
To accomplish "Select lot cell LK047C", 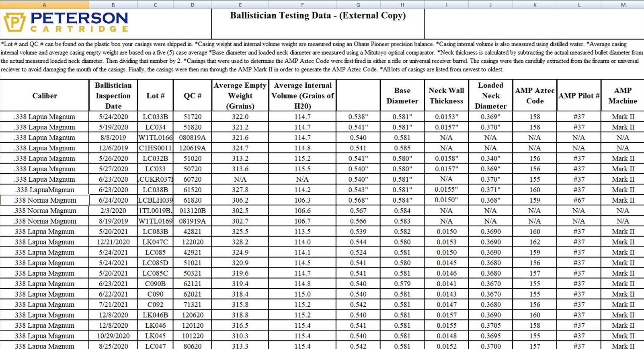I will pyautogui.click(x=155, y=242).
